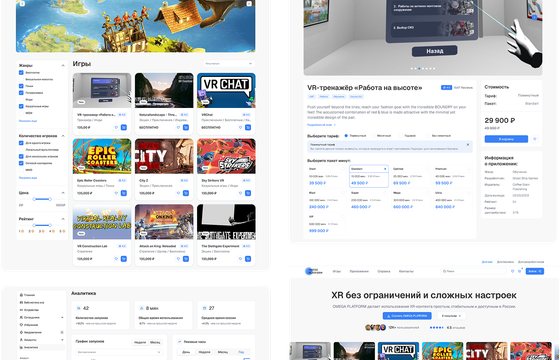This screenshot has width=560, height=360.
Task: Choose the Premium minutes package
Action: (x=453, y=176)
